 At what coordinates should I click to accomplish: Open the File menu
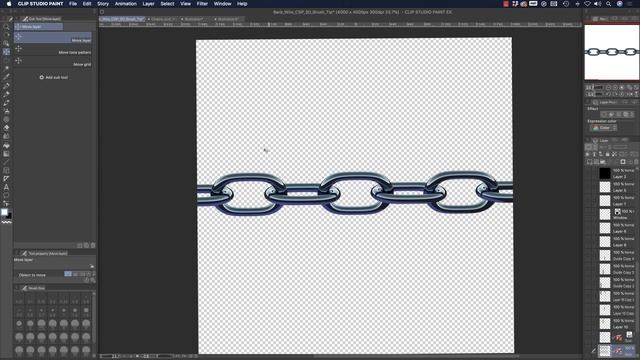(x=73, y=4)
